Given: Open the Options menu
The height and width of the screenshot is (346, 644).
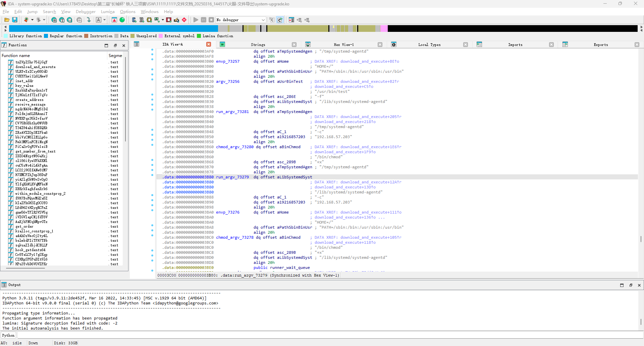Looking at the screenshot, I should 128,11.
